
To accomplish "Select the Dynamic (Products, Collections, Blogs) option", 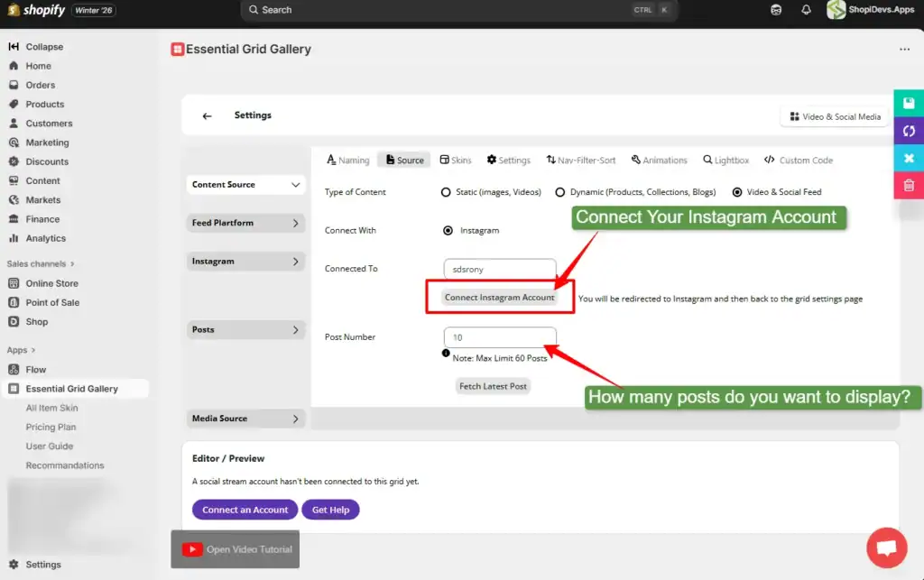I will (560, 192).
